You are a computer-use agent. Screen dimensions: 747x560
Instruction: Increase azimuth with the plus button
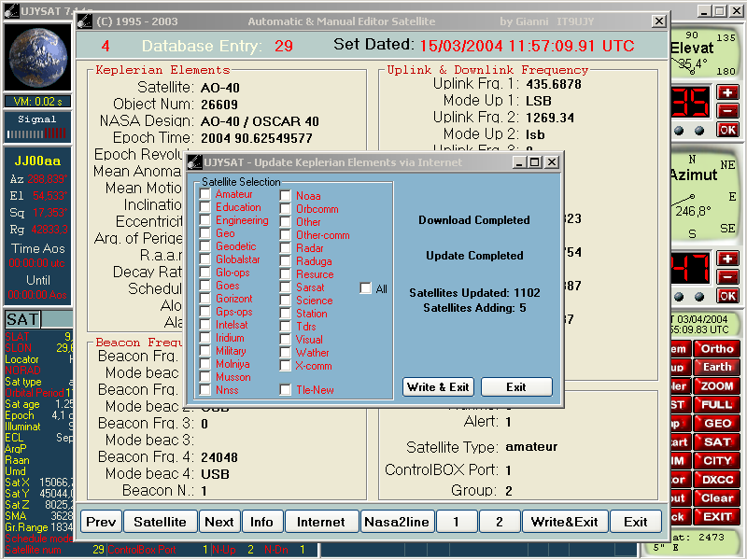tap(727, 259)
